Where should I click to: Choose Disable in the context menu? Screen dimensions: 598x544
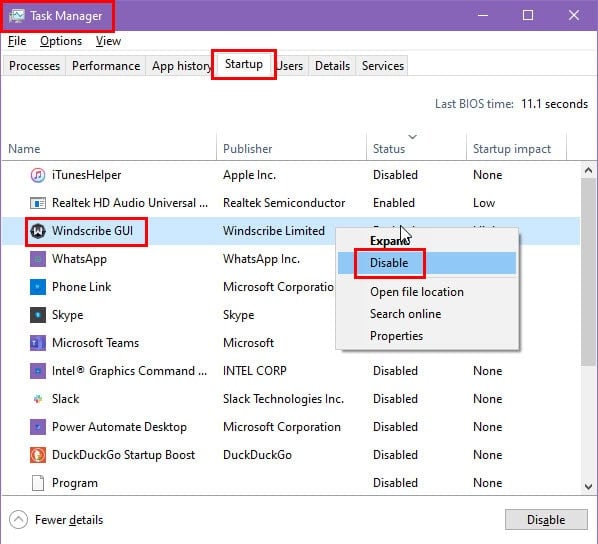tap(427, 263)
